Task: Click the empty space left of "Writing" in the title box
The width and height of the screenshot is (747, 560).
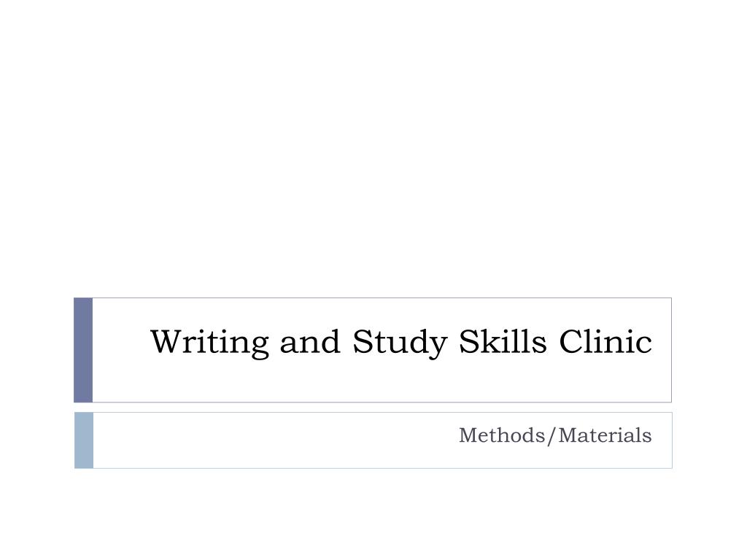Action: (x=122, y=342)
